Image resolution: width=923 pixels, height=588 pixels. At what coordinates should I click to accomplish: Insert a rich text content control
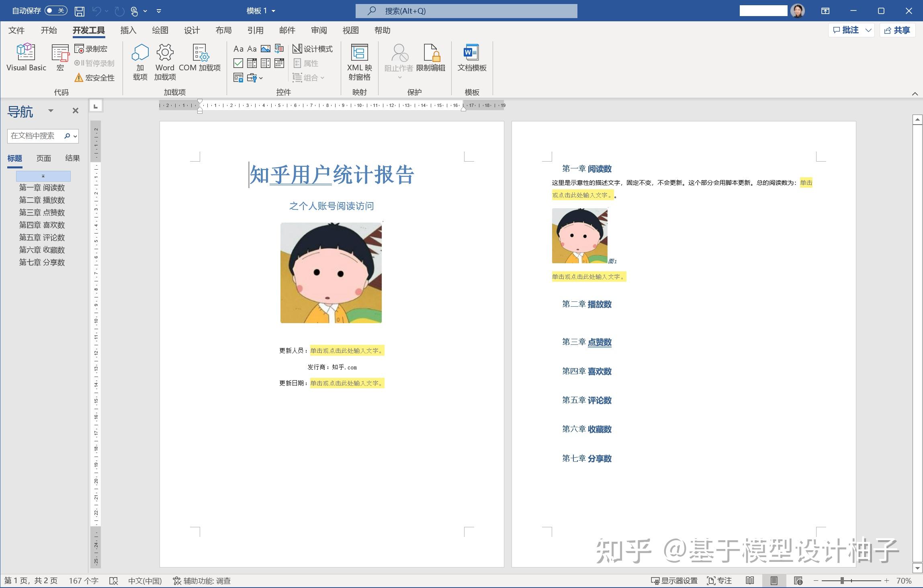238,49
